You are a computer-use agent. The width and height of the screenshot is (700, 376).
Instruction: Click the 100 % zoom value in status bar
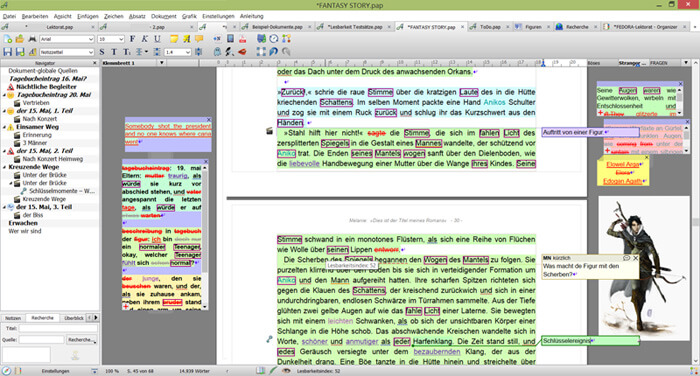tap(112, 371)
